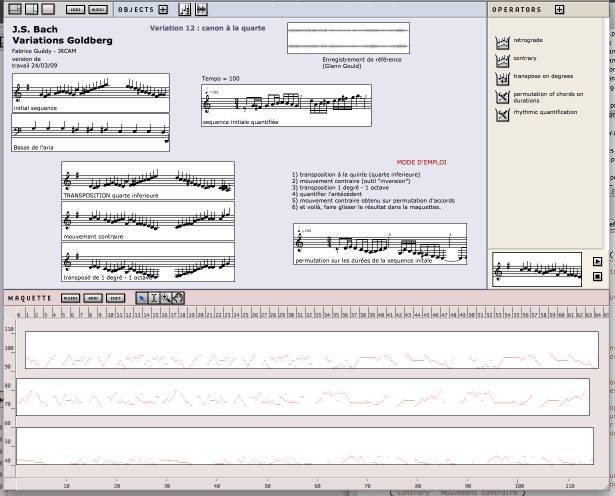Select the arrow pointer tool in Maquette
Viewport: 615px width, 496px height.
point(141,297)
